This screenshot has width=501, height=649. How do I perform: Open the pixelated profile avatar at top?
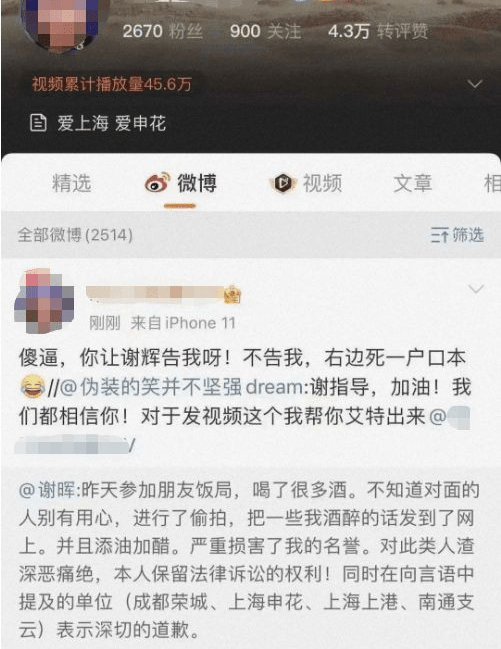click(62, 25)
